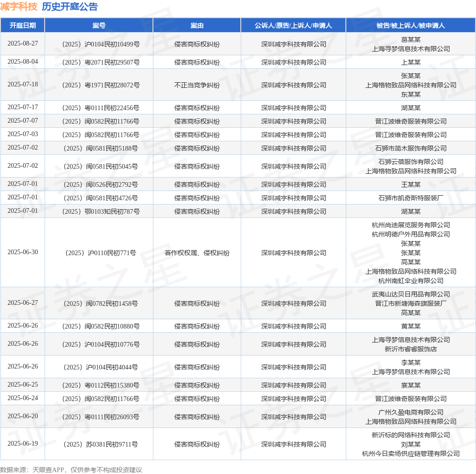Click the date 2025-07-03
This screenshot has width=476, height=474.
pos(23,134)
